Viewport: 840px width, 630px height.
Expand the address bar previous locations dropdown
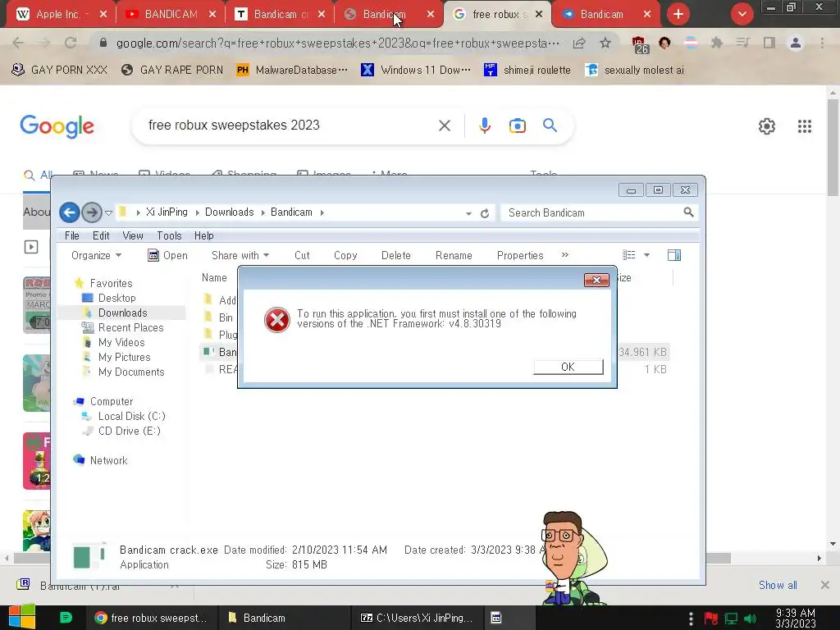(x=468, y=213)
